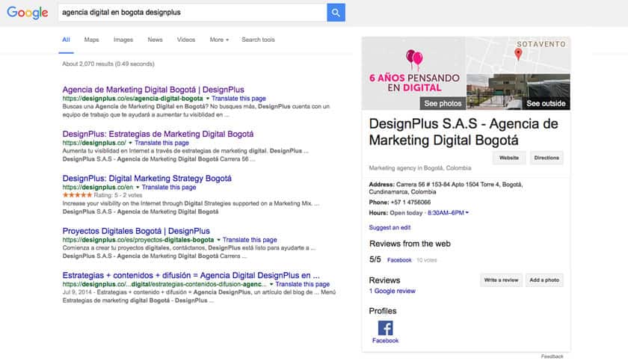
Task: Open Facebook reviews link beside 5/5
Action: click(399, 260)
